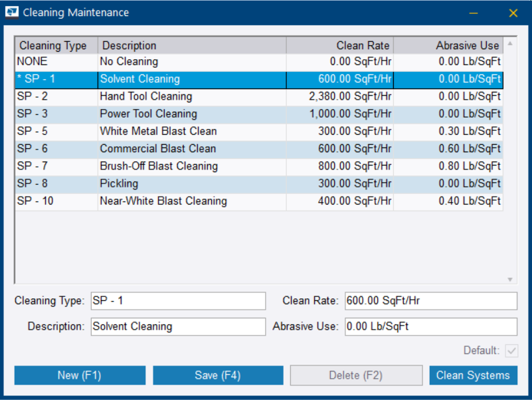Select the SP - 2 Hand Tool Cleaning row

pyautogui.click(x=146, y=96)
